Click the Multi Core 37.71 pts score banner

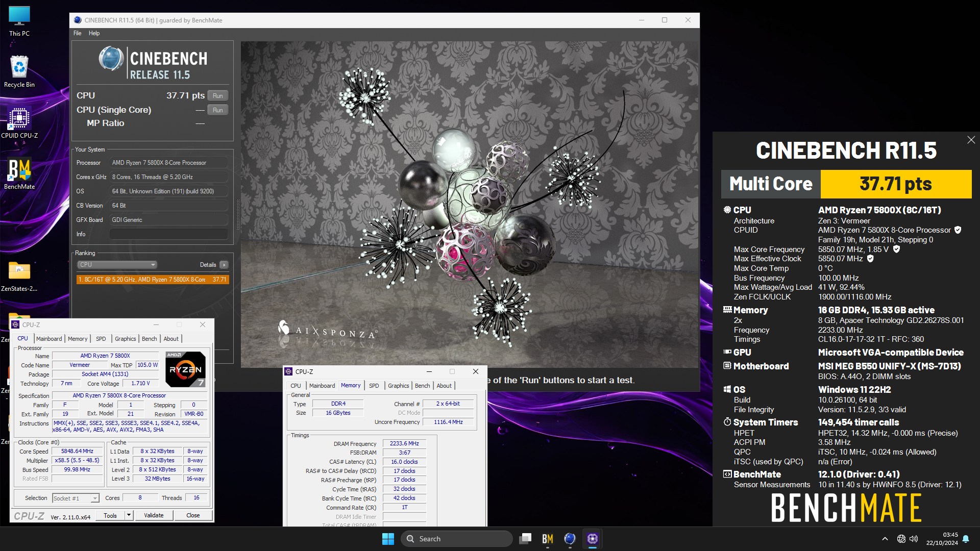tap(846, 184)
